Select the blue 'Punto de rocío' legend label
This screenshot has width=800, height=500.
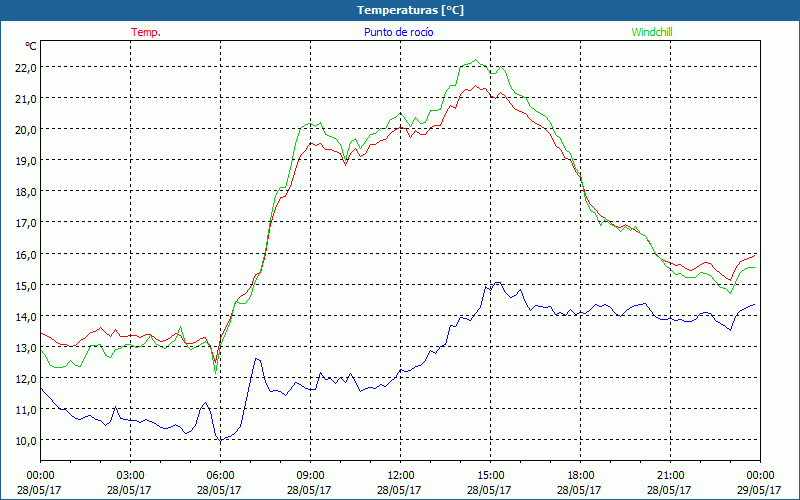[x=398, y=32]
